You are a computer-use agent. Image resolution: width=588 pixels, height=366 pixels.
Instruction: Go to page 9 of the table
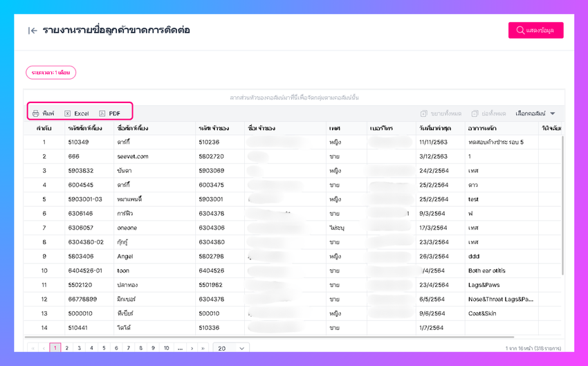click(x=153, y=348)
